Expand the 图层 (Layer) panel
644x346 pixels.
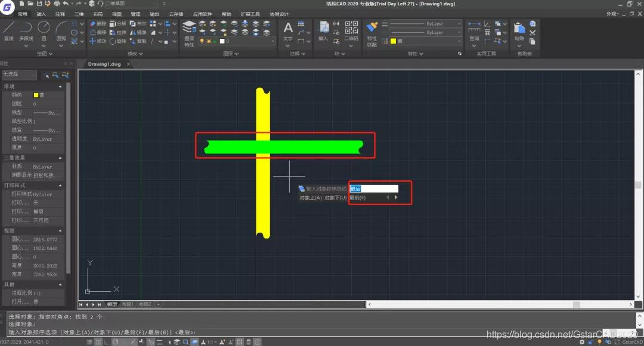(230, 54)
